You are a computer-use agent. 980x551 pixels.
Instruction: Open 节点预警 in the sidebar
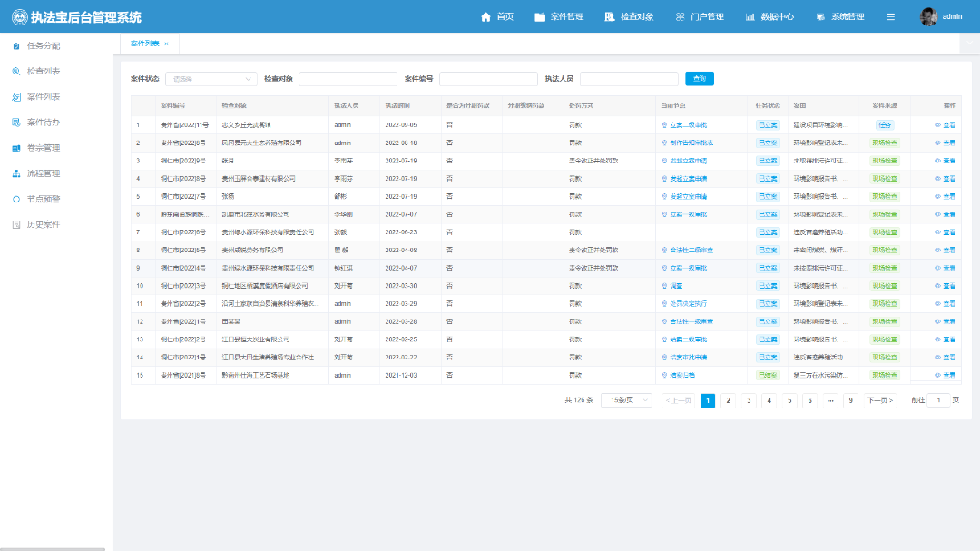[44, 200]
